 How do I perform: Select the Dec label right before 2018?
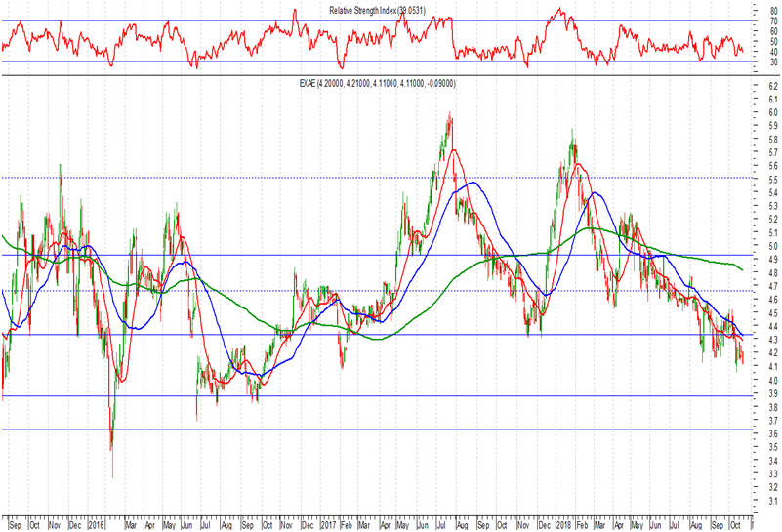click(x=545, y=525)
